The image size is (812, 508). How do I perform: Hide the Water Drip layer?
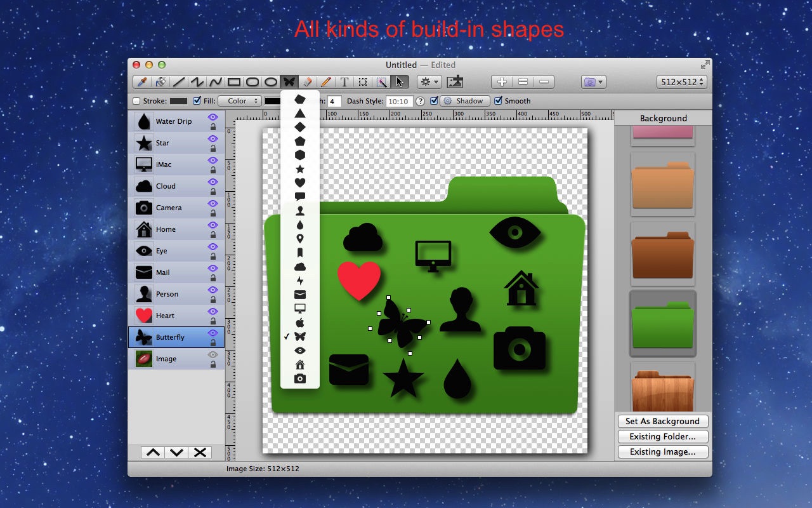coord(213,117)
